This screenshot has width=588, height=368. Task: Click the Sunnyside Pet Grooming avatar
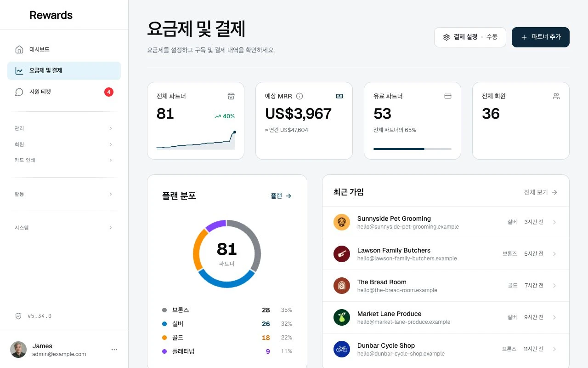pyautogui.click(x=342, y=222)
